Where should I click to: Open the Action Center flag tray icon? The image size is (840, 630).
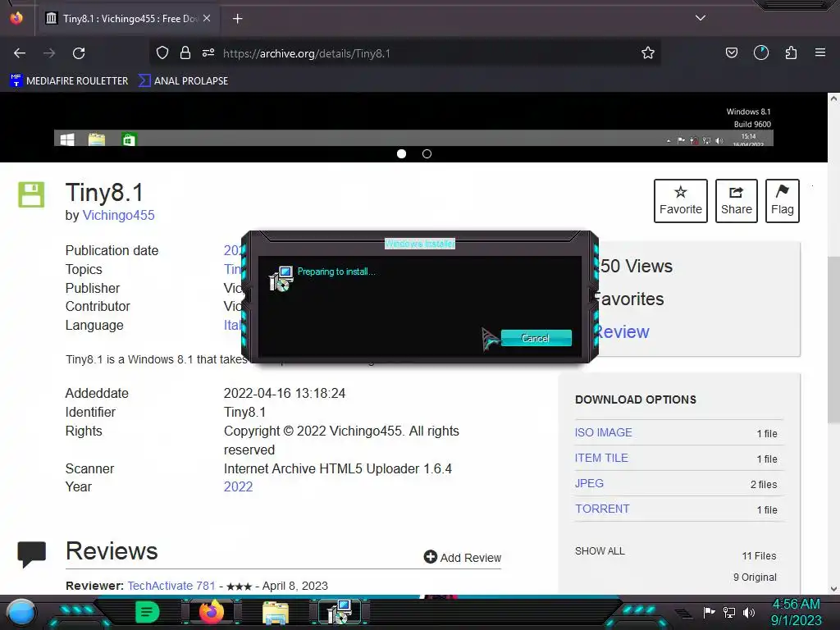tap(709, 612)
